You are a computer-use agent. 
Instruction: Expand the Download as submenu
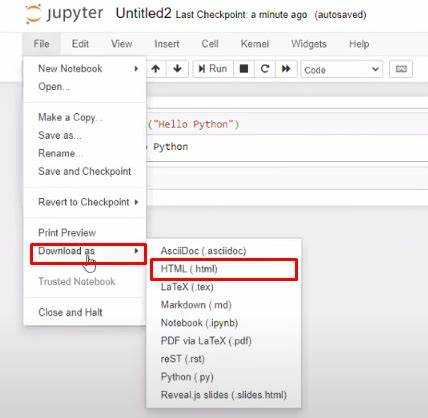[x=88, y=251]
